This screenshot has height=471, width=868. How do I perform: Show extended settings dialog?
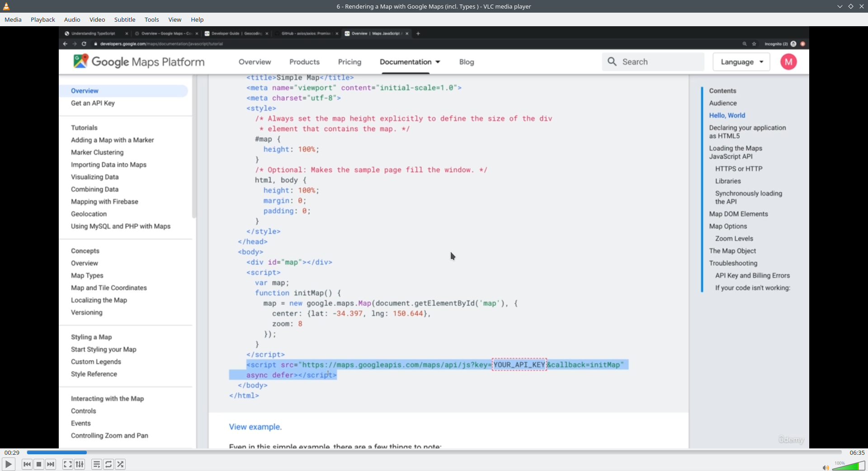[80, 464]
